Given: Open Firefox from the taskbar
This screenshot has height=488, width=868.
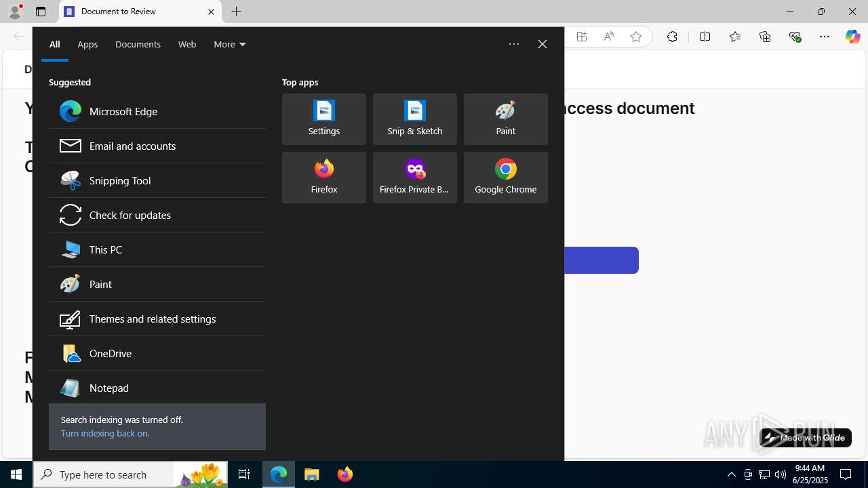Looking at the screenshot, I should click(x=345, y=474).
